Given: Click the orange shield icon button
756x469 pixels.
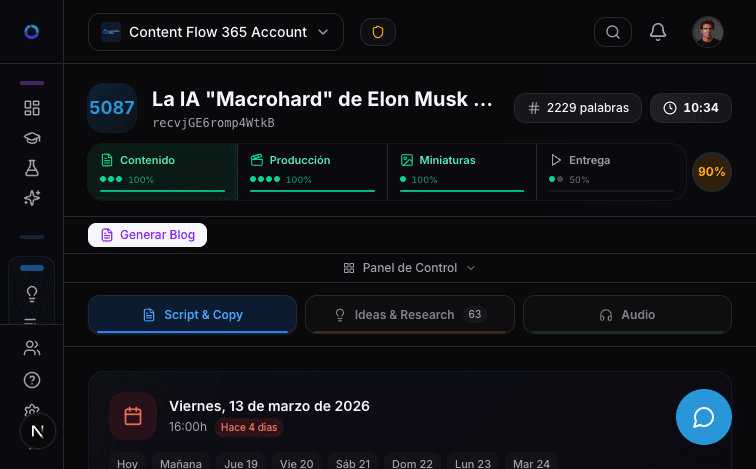Looking at the screenshot, I should 378,32.
